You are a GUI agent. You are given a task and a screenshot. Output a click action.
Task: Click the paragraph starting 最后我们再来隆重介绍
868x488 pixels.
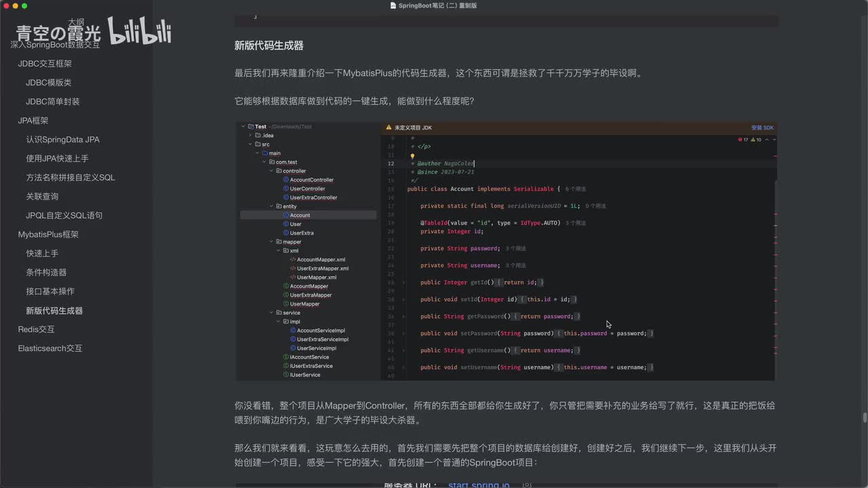coord(438,73)
